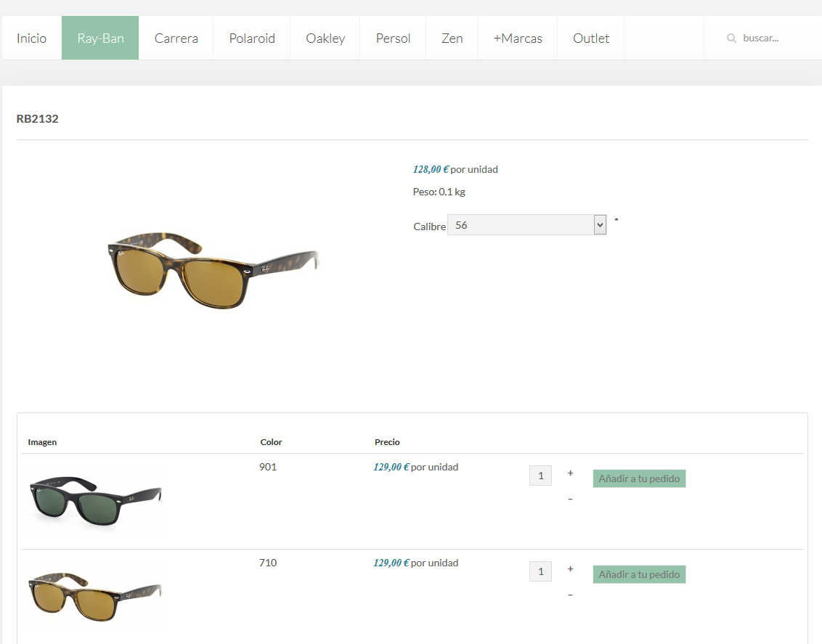Click the black 901 sunglasses thumbnail
The height and width of the screenshot is (644, 822).
94,501
